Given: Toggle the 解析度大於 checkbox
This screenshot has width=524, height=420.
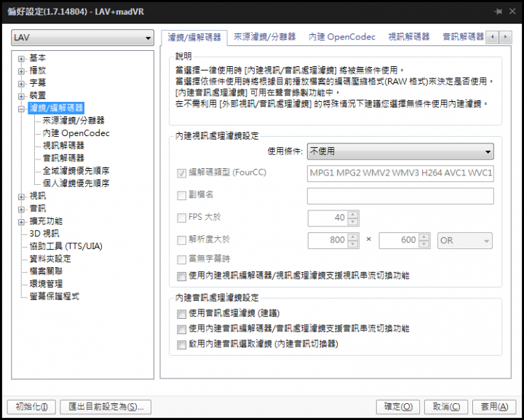Looking at the screenshot, I should click(x=181, y=240).
